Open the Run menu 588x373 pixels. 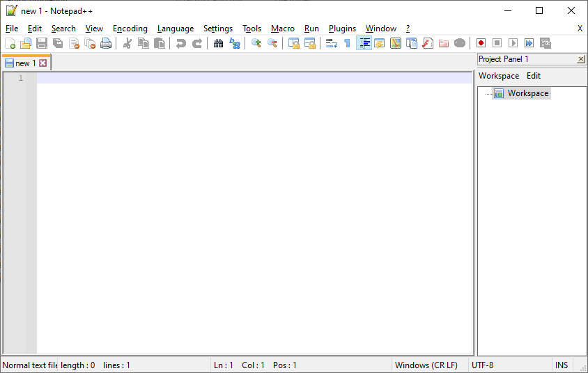coord(311,29)
